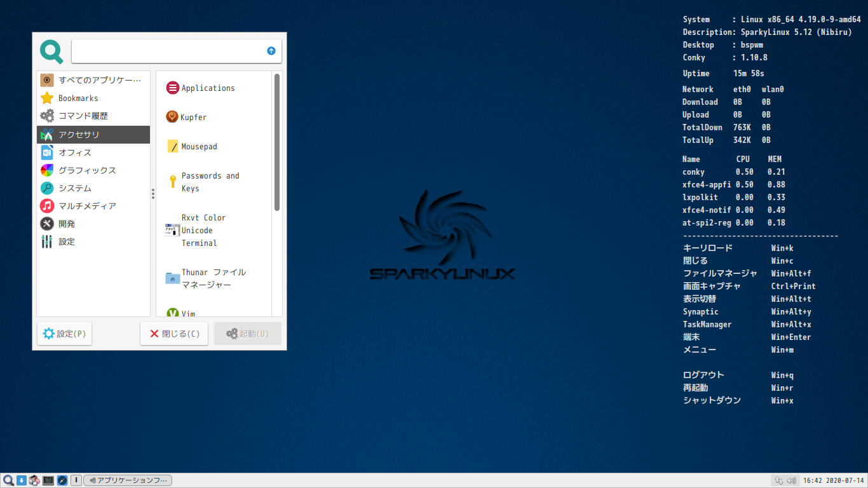Image resolution: width=868 pixels, height=488 pixels.
Task: Open the マルチメディア music note icon
Action: click(47, 206)
